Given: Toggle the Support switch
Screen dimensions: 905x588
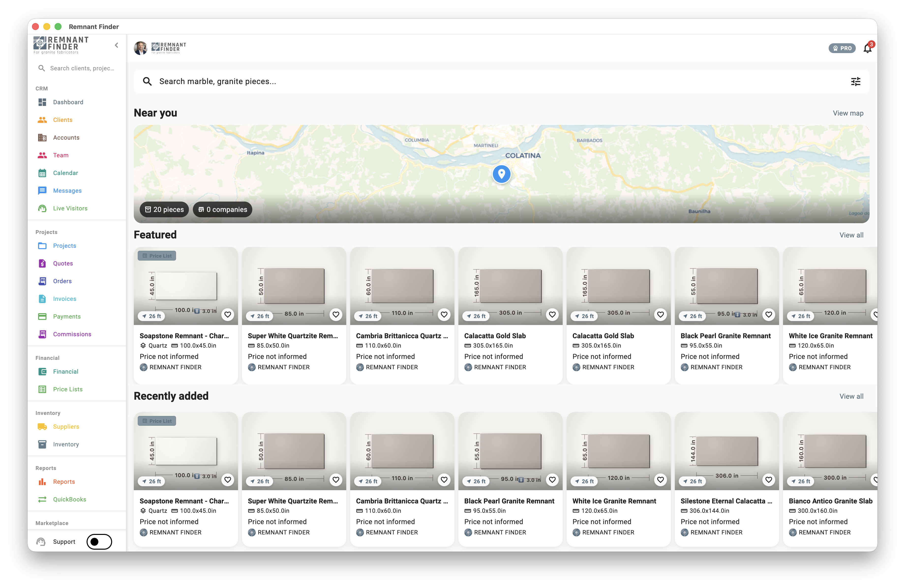Looking at the screenshot, I should pos(99,542).
